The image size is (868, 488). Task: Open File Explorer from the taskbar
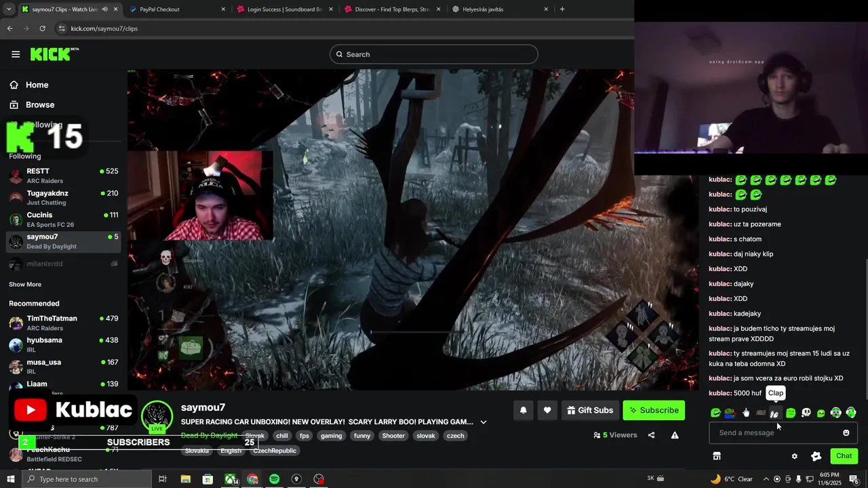185,479
